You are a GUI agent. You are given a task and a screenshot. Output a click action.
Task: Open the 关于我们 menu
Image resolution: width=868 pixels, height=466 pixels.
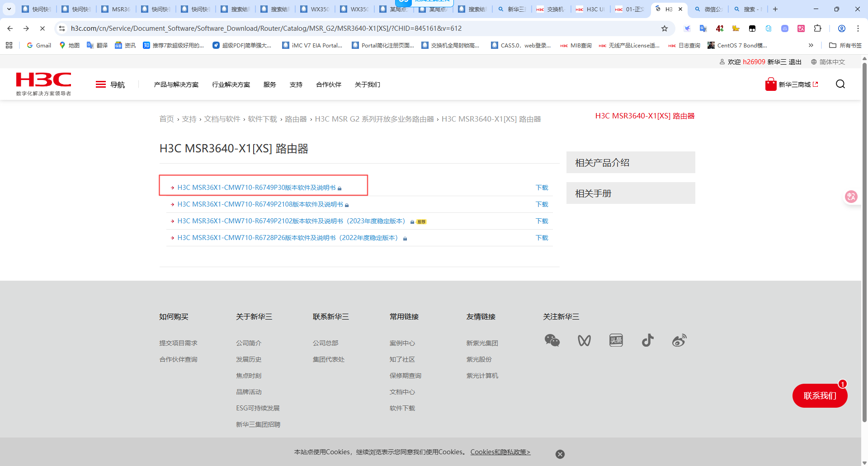point(368,85)
